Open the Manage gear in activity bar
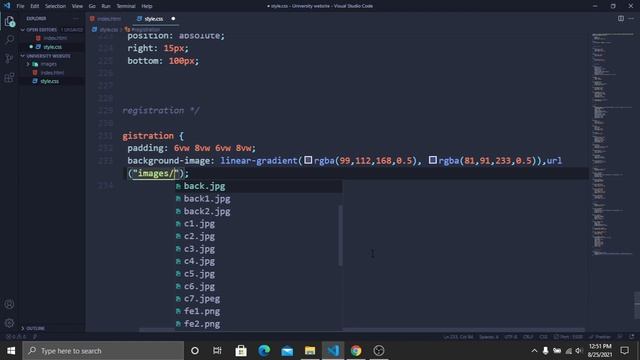640x360 pixels. 9,323
